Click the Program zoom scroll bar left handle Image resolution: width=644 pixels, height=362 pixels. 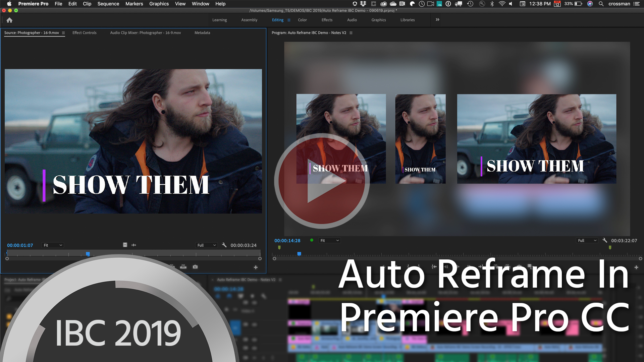click(274, 259)
